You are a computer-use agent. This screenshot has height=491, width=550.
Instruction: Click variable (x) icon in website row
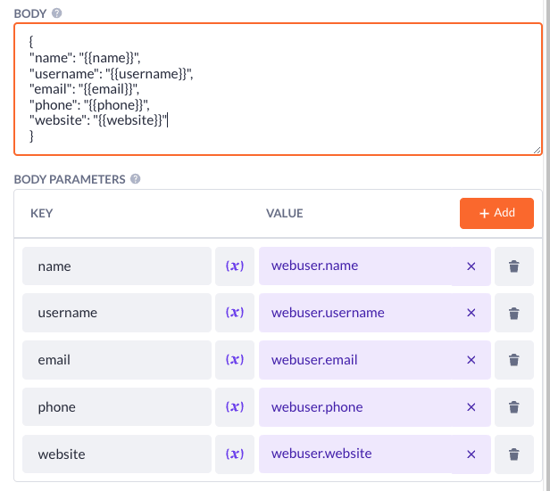tap(235, 454)
